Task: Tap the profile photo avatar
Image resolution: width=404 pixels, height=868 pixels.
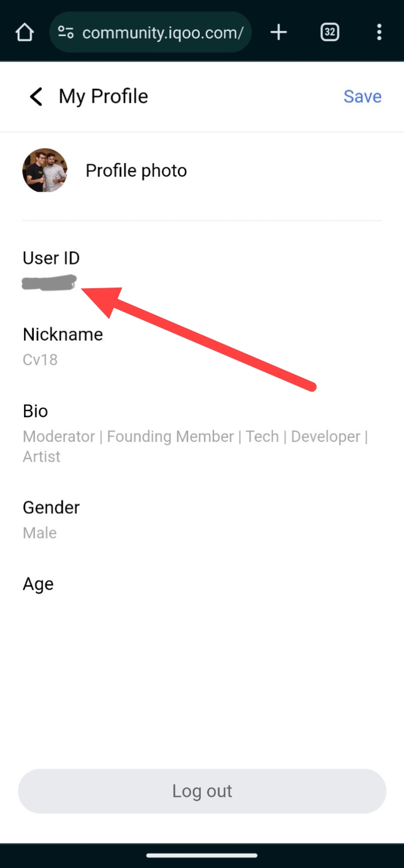Action: [45, 170]
